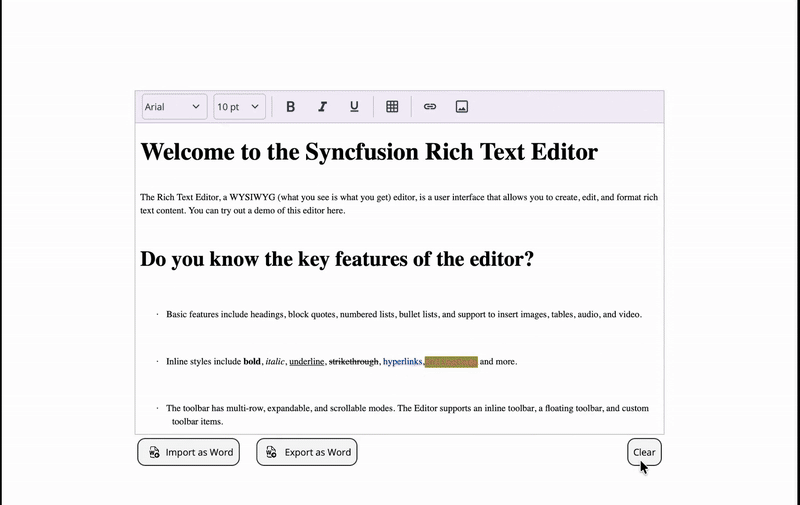The height and width of the screenshot is (505, 800).
Task: Click the highlighted orange text in the list
Action: (451, 362)
